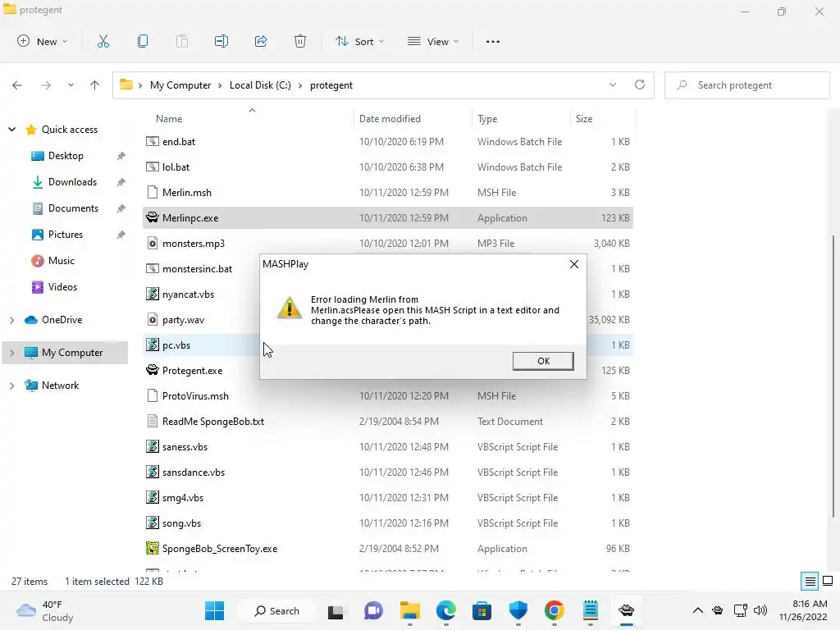Show hidden system tray icons
This screenshot has width=840, height=630.
coord(697,610)
